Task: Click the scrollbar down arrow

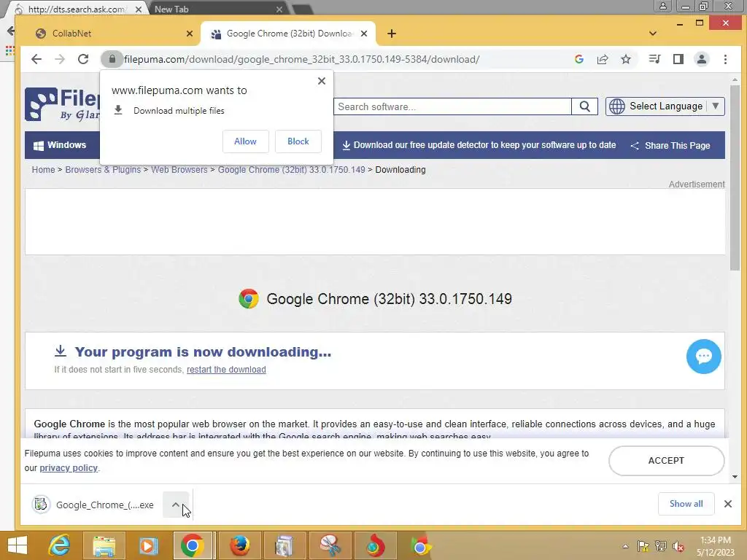Action: (735, 477)
